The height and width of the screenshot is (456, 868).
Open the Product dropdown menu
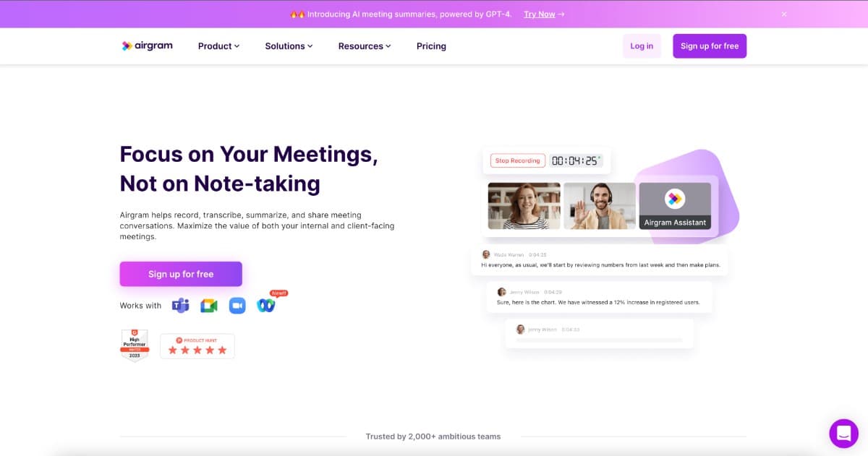(218, 46)
